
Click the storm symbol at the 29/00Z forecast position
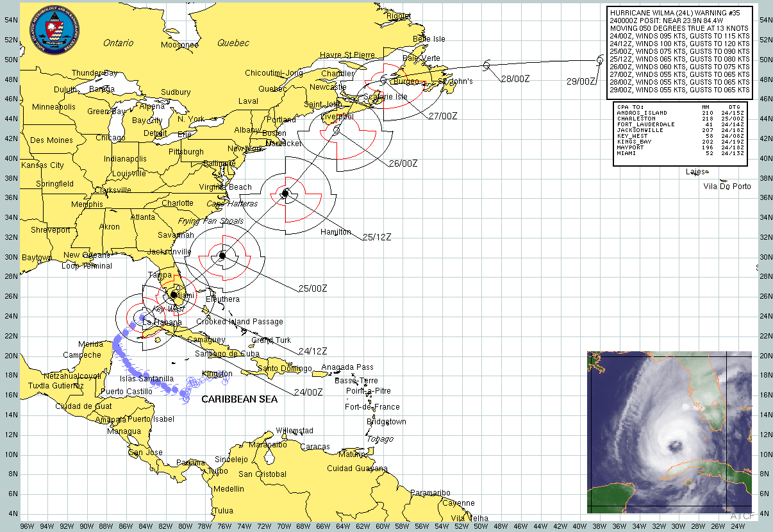click(600, 60)
